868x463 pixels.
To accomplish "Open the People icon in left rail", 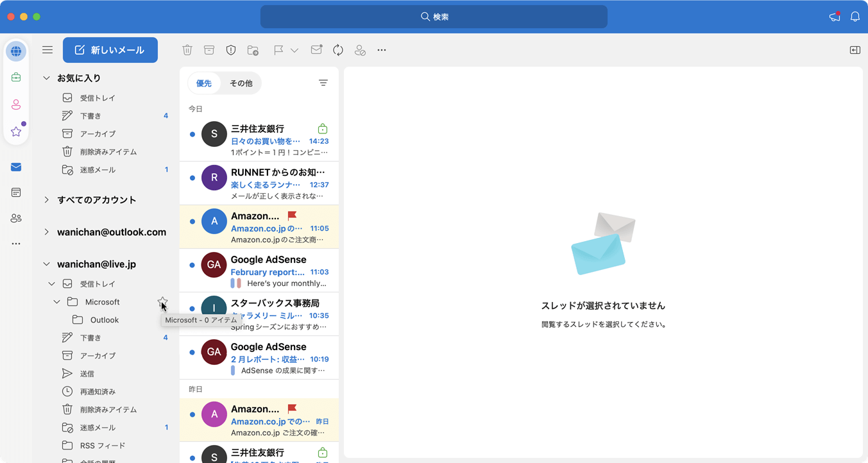I will tap(16, 218).
